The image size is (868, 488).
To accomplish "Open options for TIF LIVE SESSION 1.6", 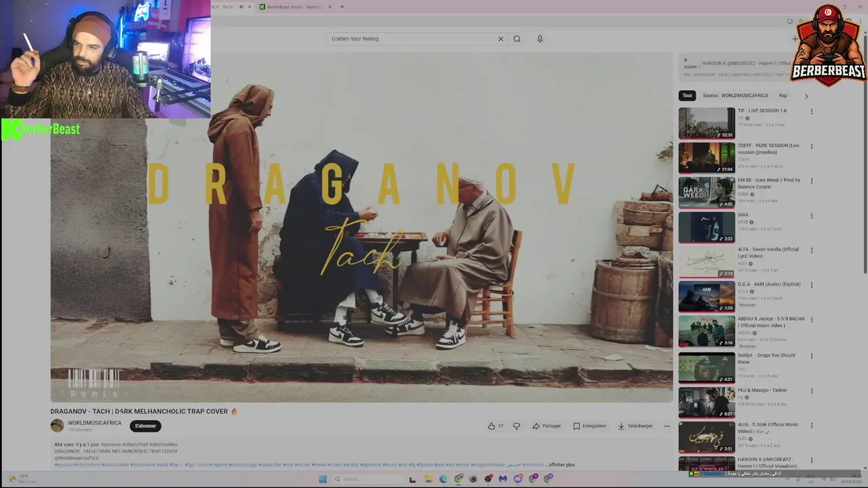I will [811, 112].
